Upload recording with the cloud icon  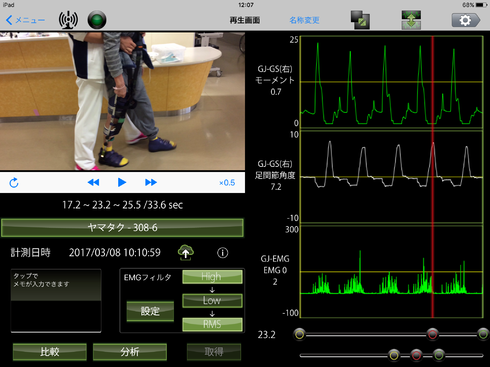[186, 252]
